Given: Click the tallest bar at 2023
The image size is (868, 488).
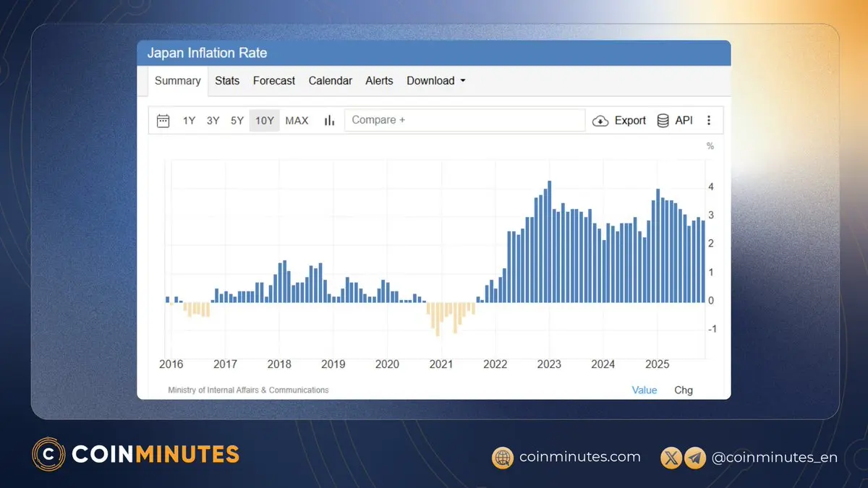Looking at the screenshot, I should pyautogui.click(x=550, y=241).
